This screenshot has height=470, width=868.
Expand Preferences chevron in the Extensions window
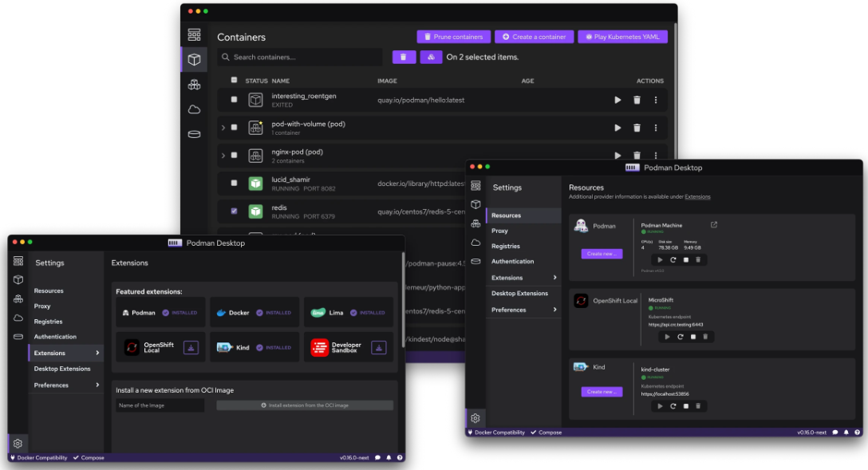pos(97,385)
